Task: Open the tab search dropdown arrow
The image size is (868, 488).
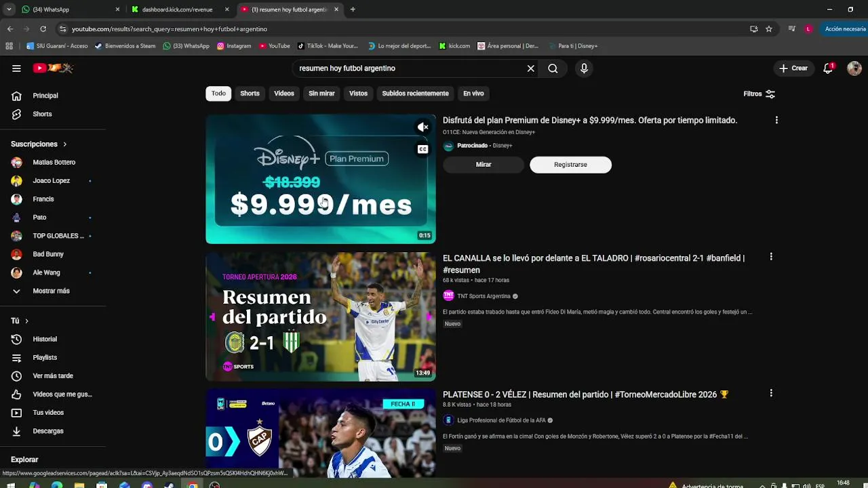Action: [x=9, y=9]
